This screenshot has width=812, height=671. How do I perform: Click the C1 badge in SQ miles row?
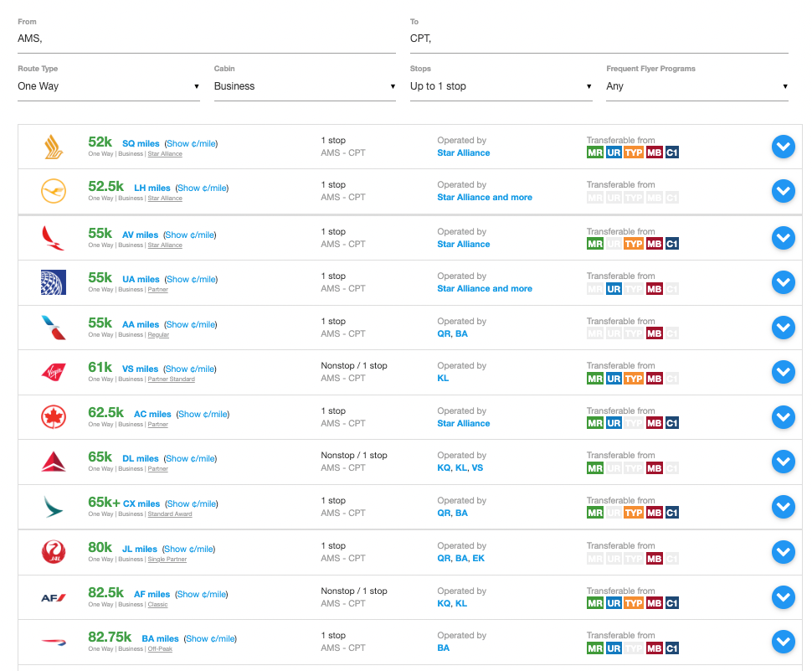(x=671, y=152)
